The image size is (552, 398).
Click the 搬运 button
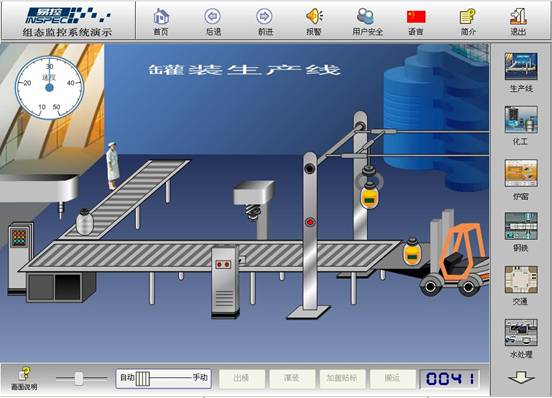(x=393, y=379)
